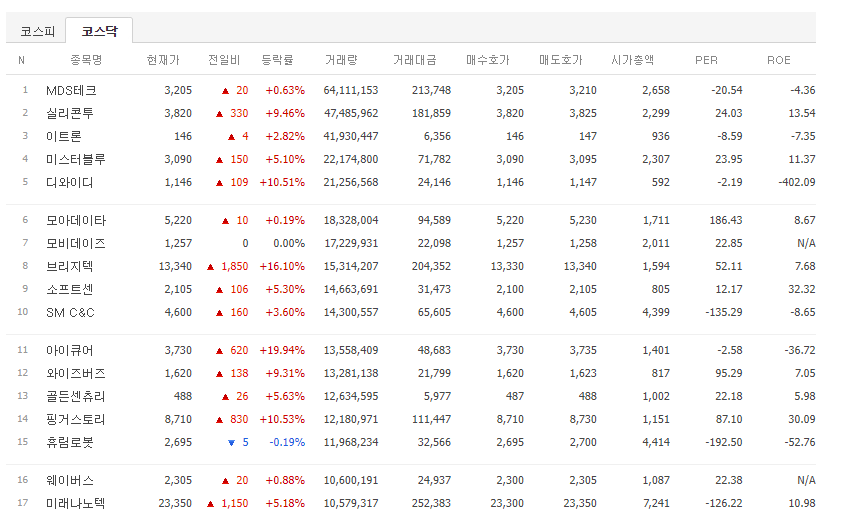Click the 매도호가 column header
844x517 pixels.
(x=561, y=60)
